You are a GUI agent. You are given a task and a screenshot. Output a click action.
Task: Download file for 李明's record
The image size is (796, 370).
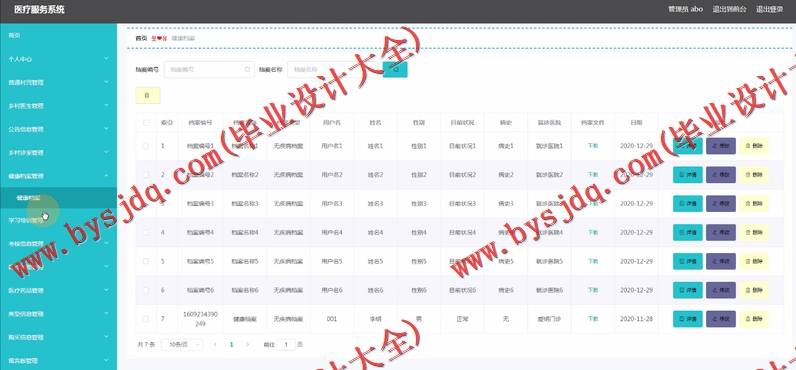(592, 319)
